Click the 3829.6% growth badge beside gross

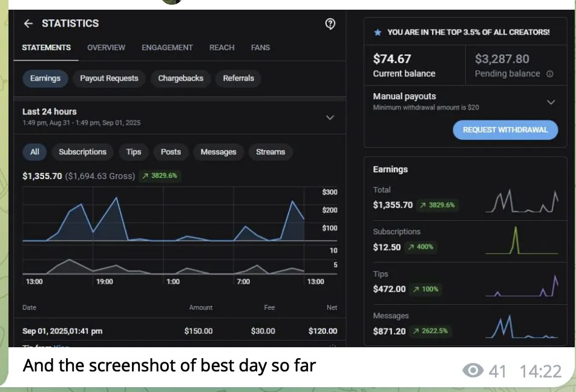tap(160, 175)
